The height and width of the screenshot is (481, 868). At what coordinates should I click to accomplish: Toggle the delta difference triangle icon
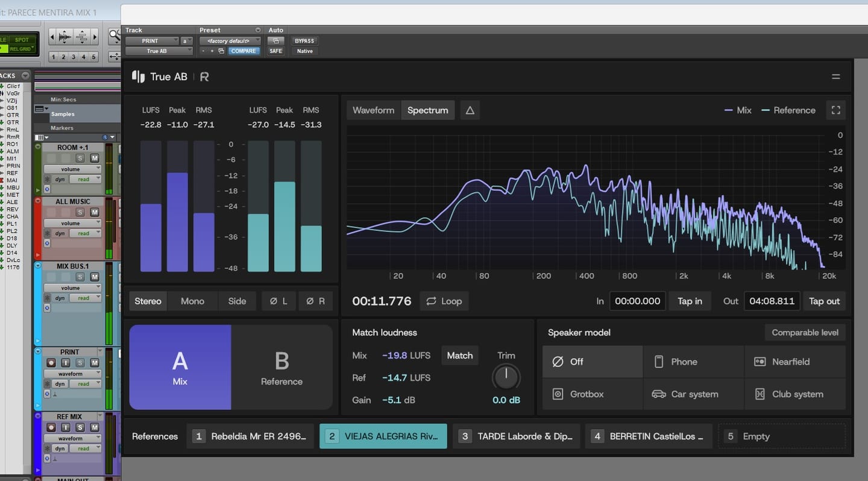[470, 110]
